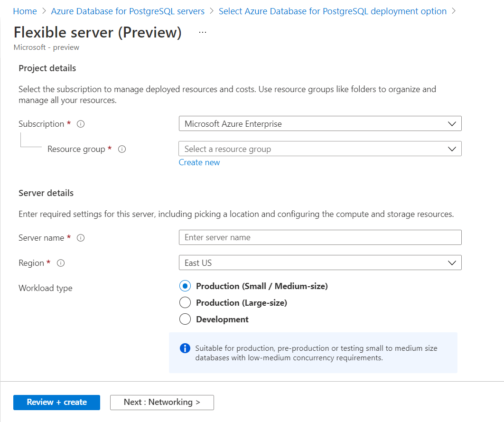Go to Home in the breadcrumb
Viewport: 504px width, 422px height.
tap(25, 11)
